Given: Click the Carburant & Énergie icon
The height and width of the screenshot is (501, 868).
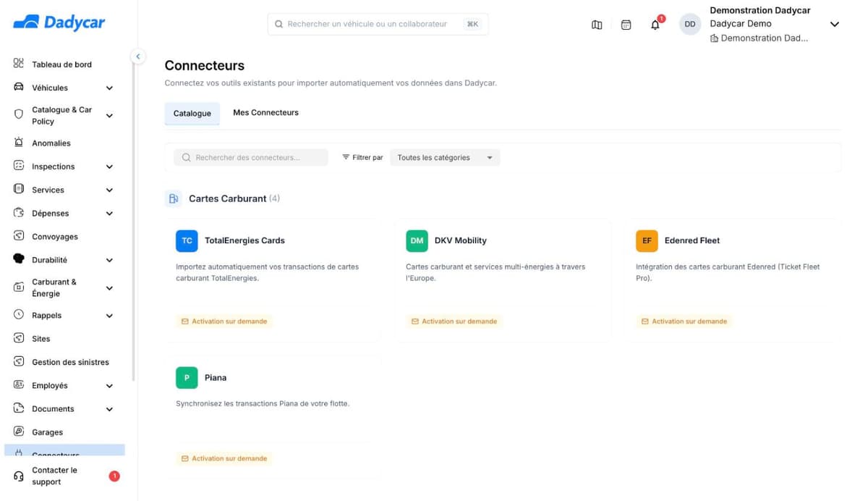Looking at the screenshot, I should 19,287.
